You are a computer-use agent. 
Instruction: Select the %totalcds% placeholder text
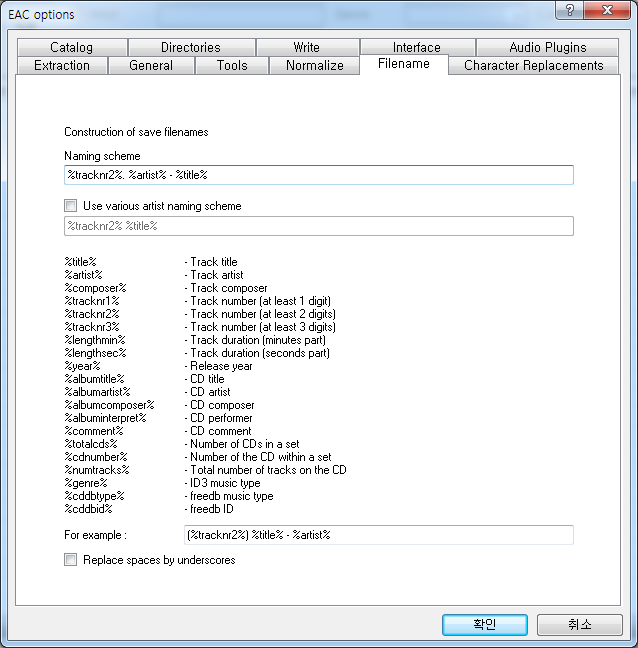(91, 444)
